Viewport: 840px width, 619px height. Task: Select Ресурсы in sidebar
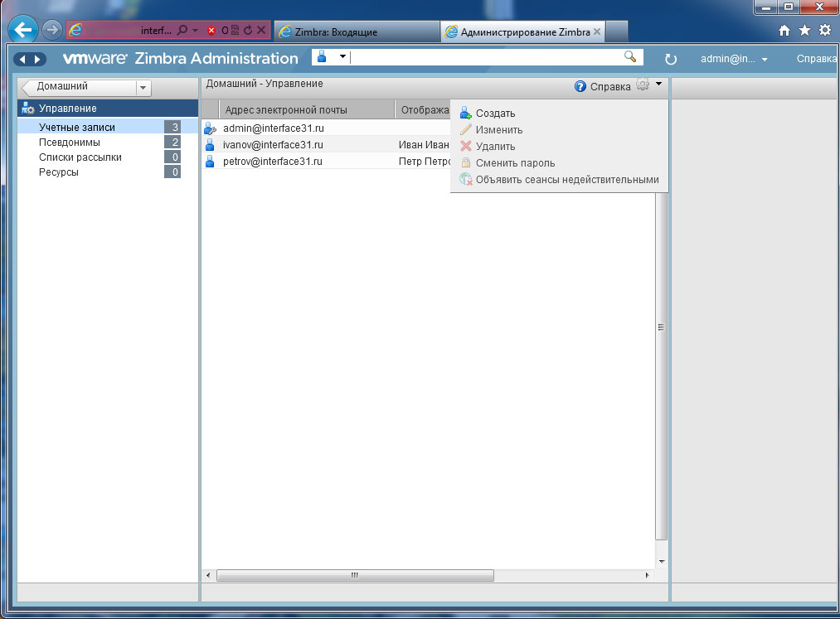click(x=108, y=172)
